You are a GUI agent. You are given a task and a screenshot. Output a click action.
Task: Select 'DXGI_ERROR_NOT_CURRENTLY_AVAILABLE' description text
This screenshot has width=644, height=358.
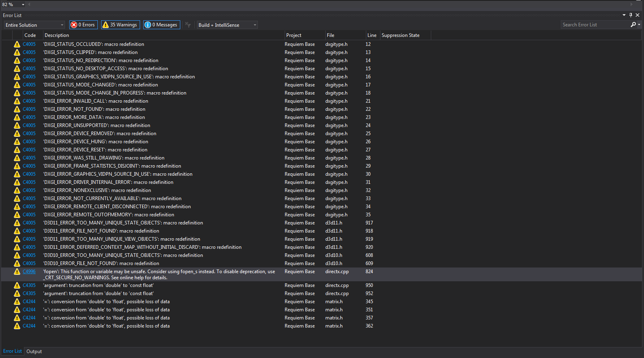112,198
